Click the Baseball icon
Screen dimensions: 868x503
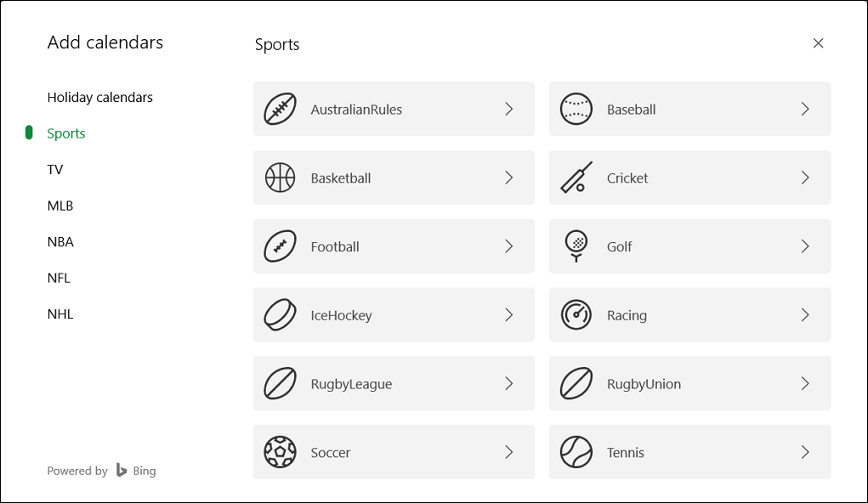pos(576,109)
